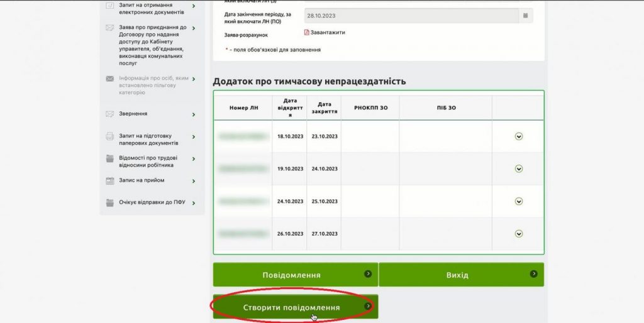Click the printer icon for paper documents request
Image resolution: width=644 pixels, height=323 pixels.
tap(109, 136)
